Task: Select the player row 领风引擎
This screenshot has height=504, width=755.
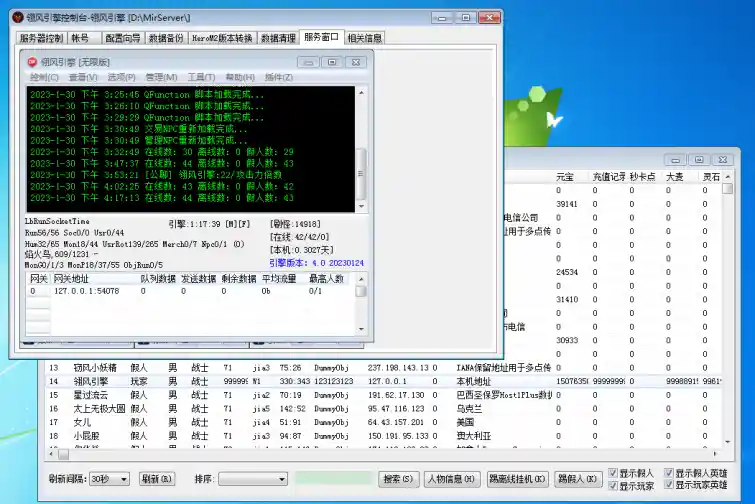Action: point(383,381)
